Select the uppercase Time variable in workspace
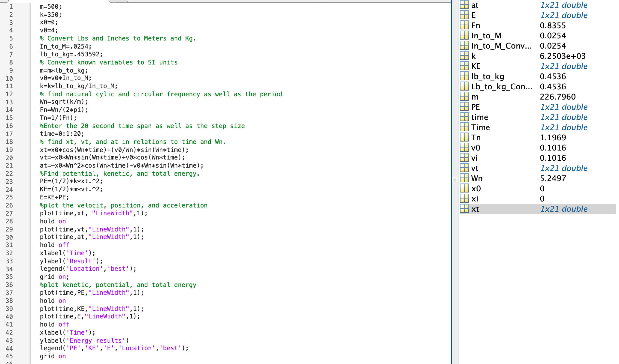The width and height of the screenshot is (619, 364). pyautogui.click(x=480, y=127)
